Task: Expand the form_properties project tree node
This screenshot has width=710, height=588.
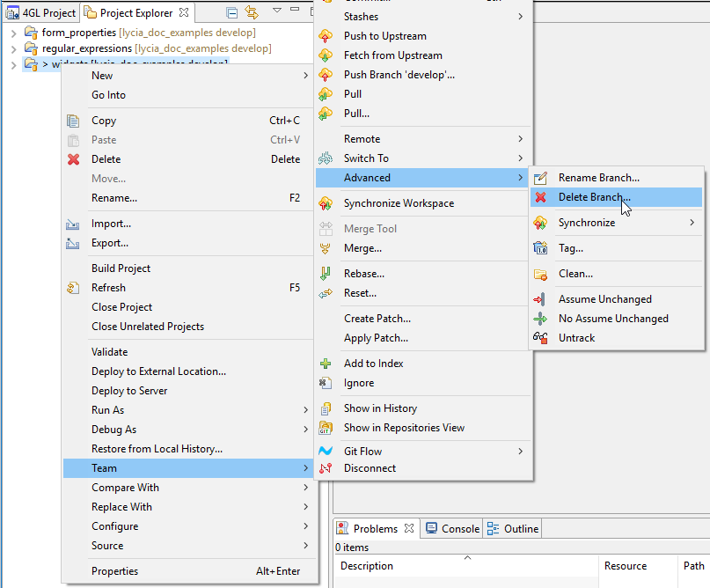Action: coord(13,33)
